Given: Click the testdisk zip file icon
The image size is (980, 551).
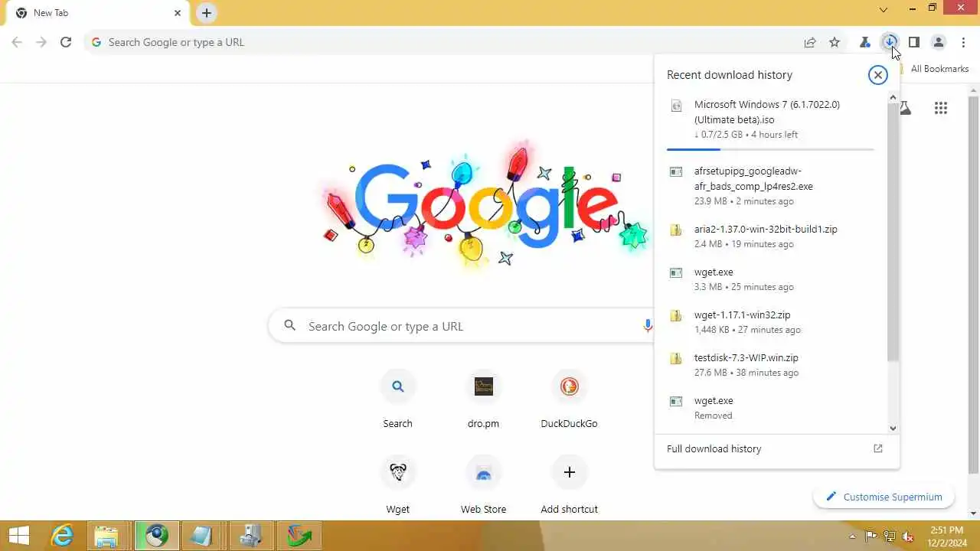Looking at the screenshot, I should (x=676, y=358).
